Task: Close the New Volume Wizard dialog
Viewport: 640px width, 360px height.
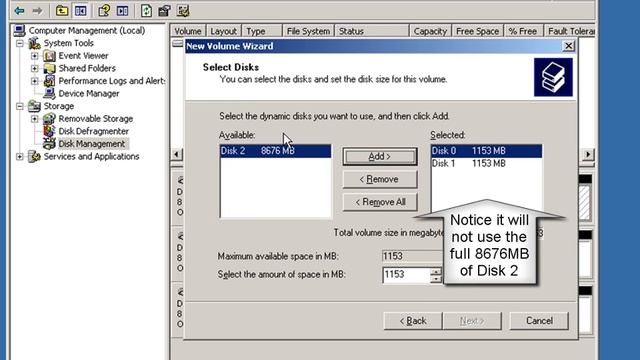Action: 568,46
